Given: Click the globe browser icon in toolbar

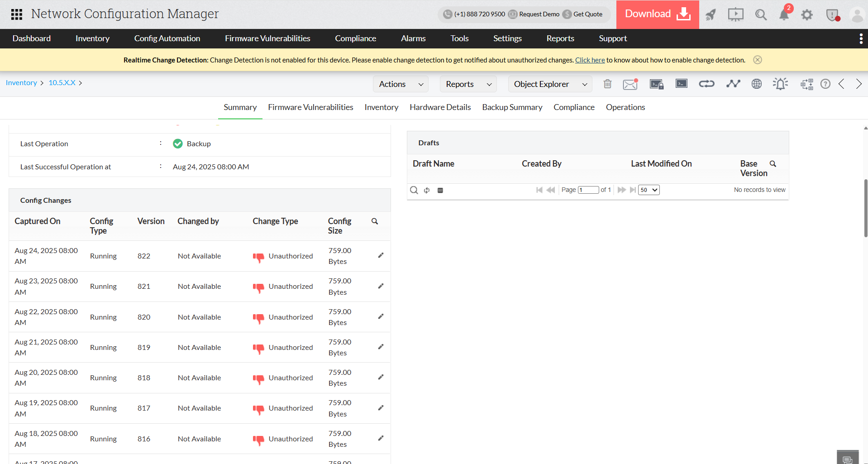Looking at the screenshot, I should click(756, 84).
